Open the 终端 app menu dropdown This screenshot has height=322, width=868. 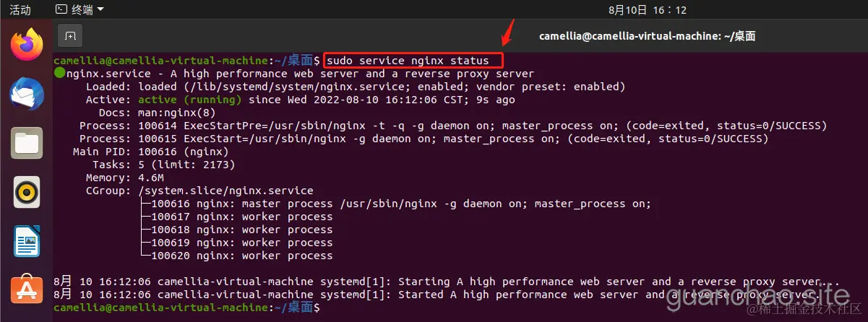(80, 10)
